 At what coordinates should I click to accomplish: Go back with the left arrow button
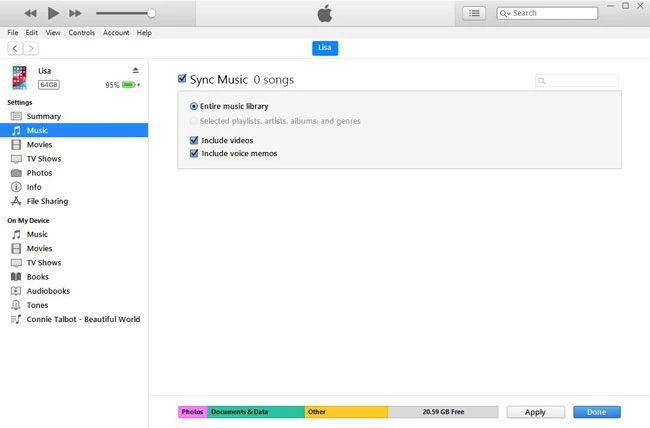pos(15,49)
